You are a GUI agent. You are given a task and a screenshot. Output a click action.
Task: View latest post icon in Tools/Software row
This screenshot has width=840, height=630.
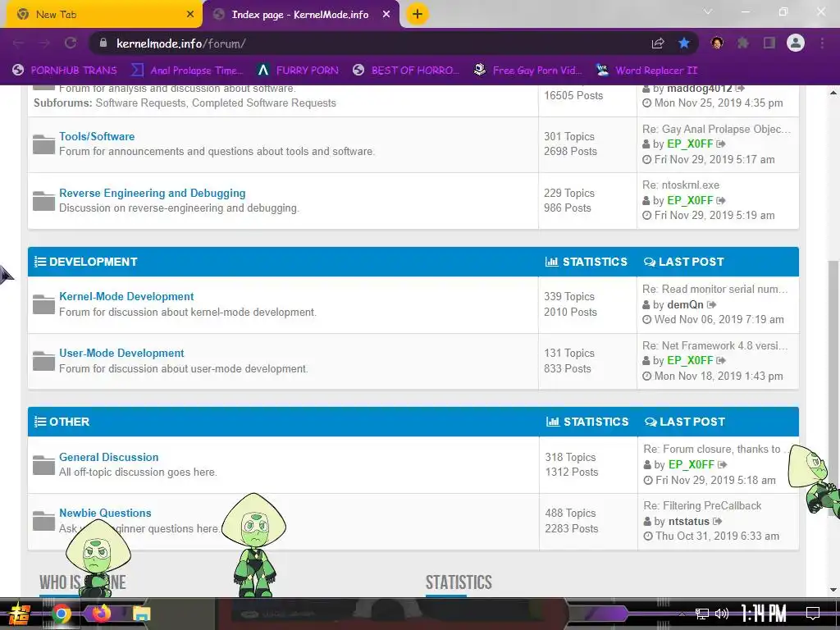[x=721, y=144]
